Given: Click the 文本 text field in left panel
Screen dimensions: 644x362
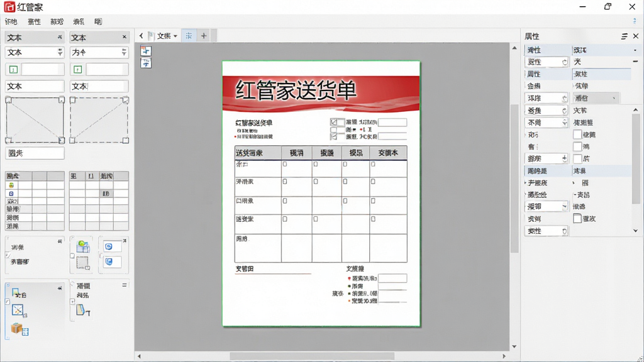Looking at the screenshot, I should pyautogui.click(x=35, y=86).
